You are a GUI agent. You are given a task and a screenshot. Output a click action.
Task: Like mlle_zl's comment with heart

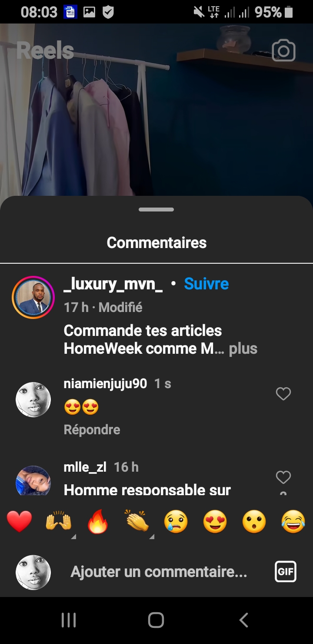[x=283, y=477]
